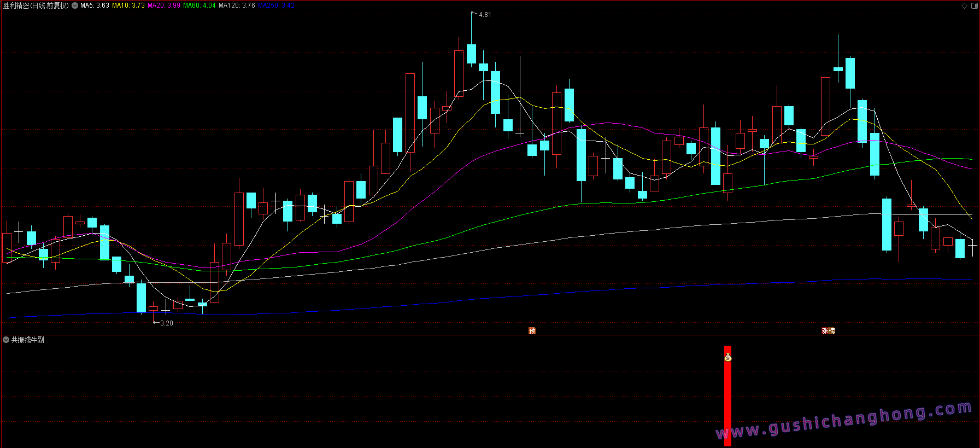Click the 预 event marker on timeline
This screenshot has height=448, width=980.
pos(532,330)
